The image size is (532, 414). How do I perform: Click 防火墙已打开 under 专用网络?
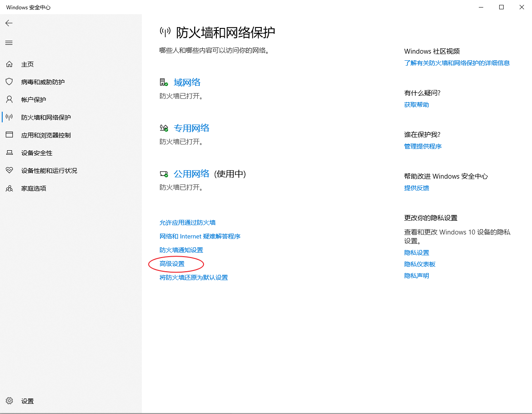click(x=181, y=142)
